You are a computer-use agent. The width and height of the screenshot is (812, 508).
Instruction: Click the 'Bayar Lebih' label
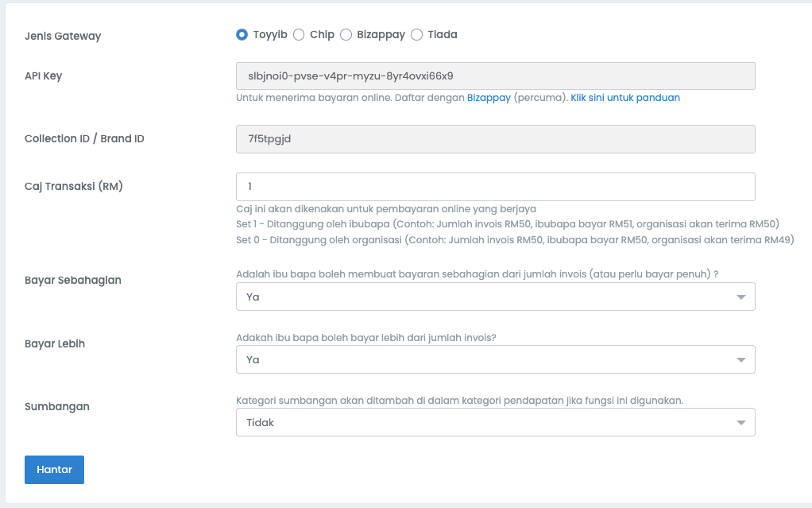(55, 344)
